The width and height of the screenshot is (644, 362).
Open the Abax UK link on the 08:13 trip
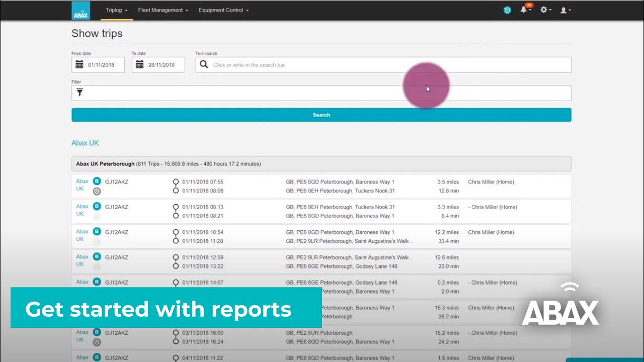[x=82, y=210]
